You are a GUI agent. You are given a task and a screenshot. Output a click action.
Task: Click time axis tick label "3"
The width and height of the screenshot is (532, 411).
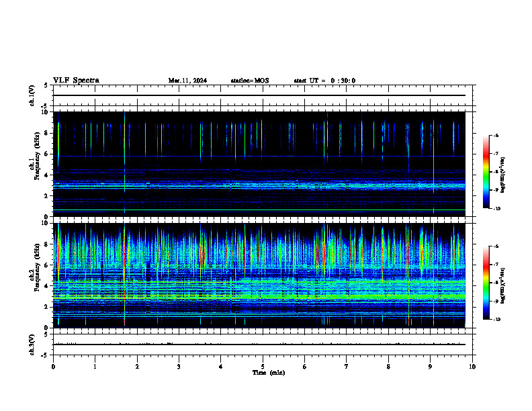click(x=179, y=367)
